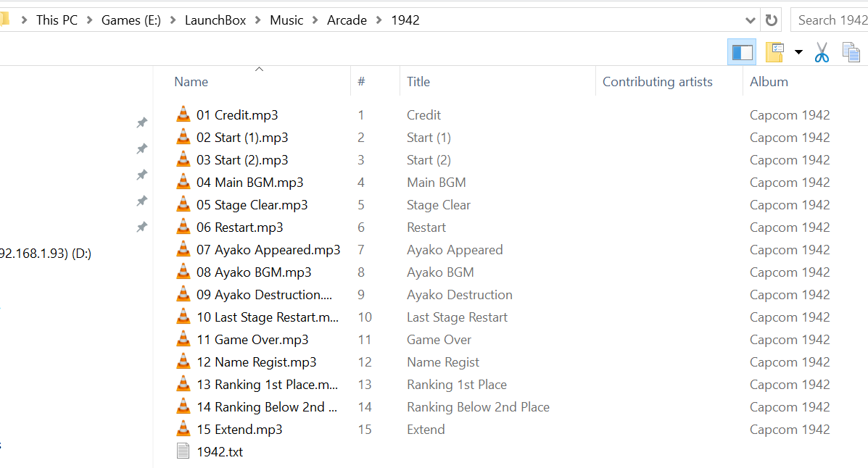This screenshot has height=468, width=868.
Task: Click the Search 1942 box
Action: 830,20
